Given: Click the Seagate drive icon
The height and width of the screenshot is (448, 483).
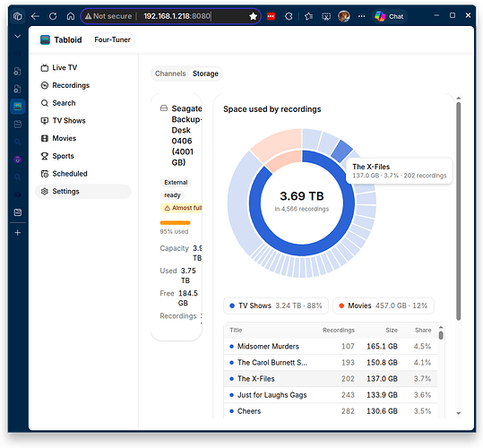Looking at the screenshot, I should pyautogui.click(x=164, y=108).
